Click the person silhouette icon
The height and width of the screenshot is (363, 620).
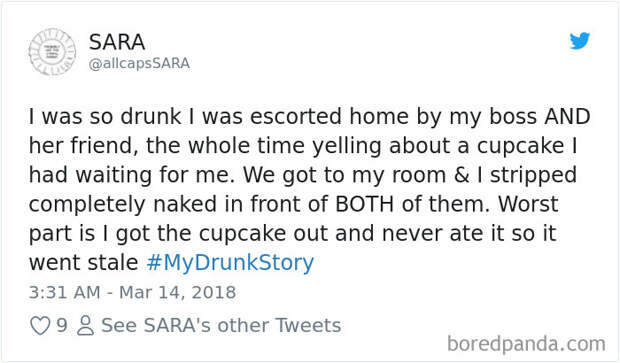(85, 326)
